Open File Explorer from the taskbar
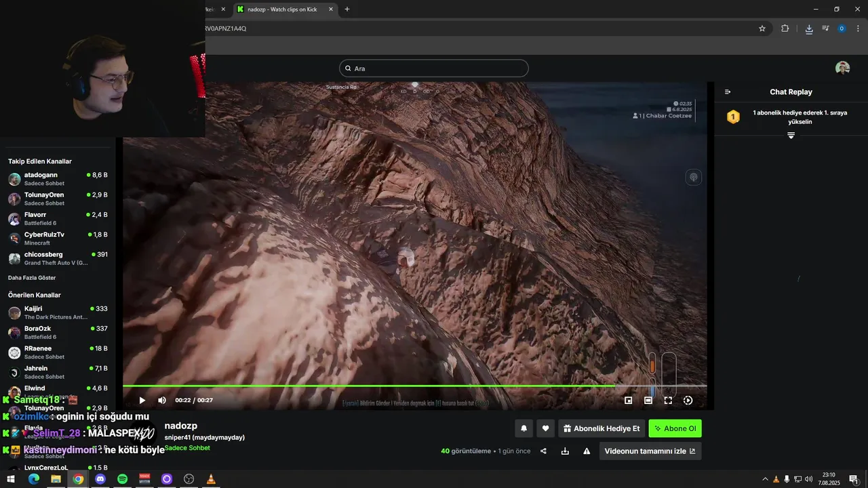This screenshot has width=868, height=488. pyautogui.click(x=56, y=479)
